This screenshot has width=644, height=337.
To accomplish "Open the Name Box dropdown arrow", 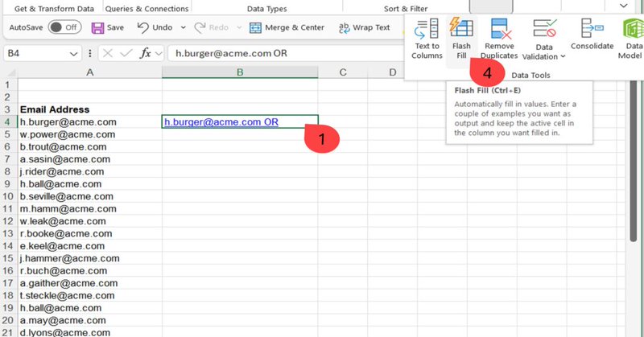I will (x=73, y=54).
